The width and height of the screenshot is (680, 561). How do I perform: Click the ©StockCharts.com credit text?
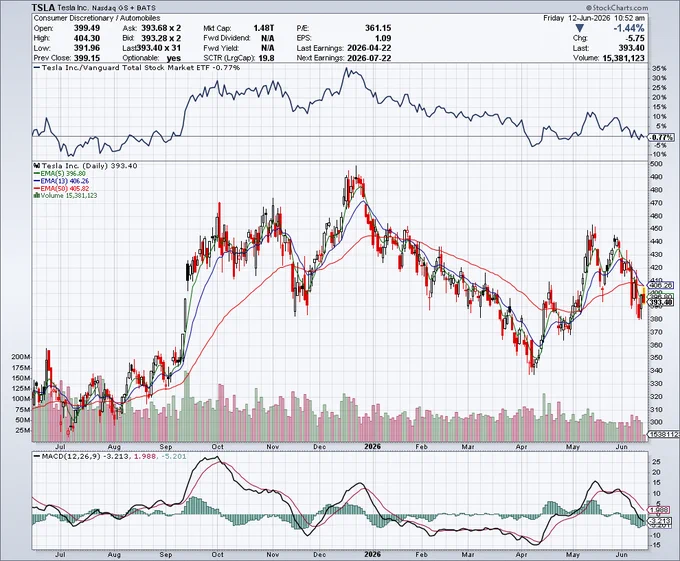[616, 8]
